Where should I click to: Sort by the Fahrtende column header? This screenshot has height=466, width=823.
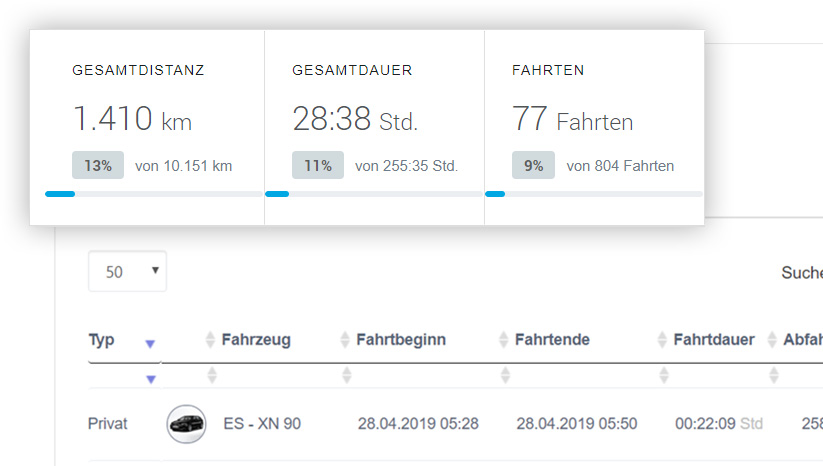click(x=552, y=340)
